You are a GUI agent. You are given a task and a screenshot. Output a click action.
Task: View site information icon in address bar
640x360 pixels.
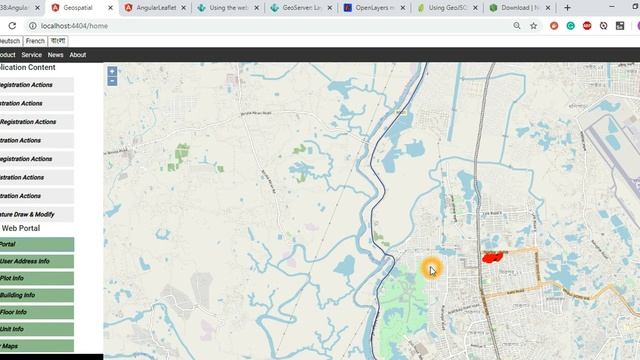(x=32, y=26)
